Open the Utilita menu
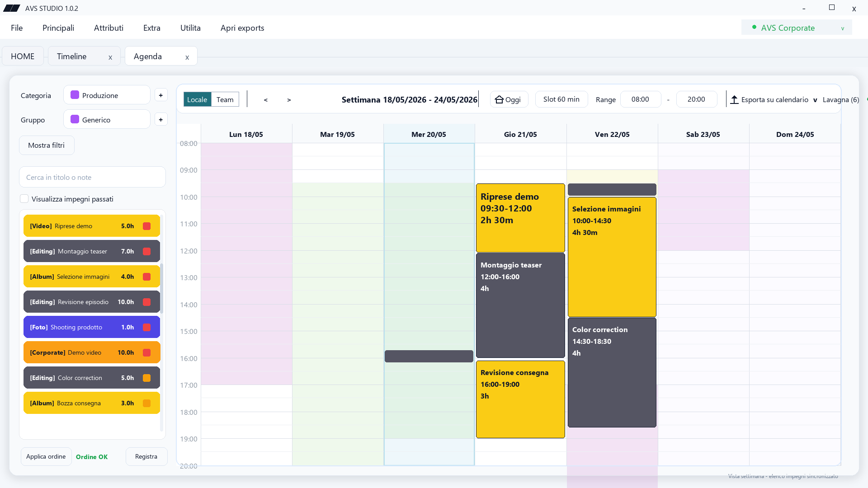This screenshot has width=868, height=488. [190, 28]
